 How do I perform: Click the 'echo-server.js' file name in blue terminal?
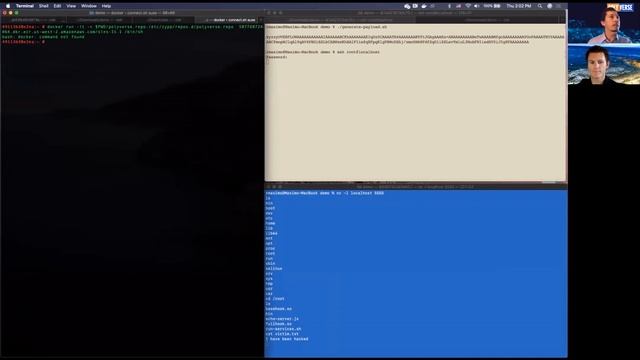tap(282, 319)
